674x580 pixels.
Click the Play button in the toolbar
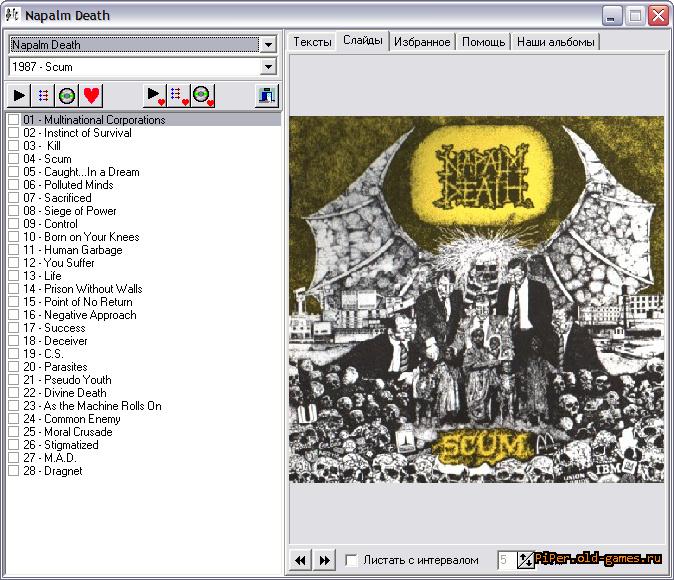point(19,95)
